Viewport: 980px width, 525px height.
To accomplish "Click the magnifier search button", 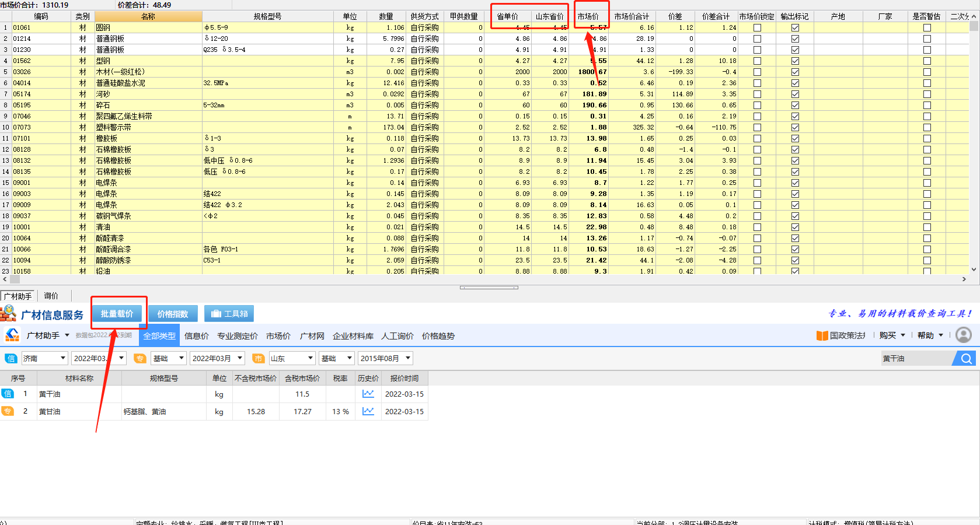I will point(966,358).
